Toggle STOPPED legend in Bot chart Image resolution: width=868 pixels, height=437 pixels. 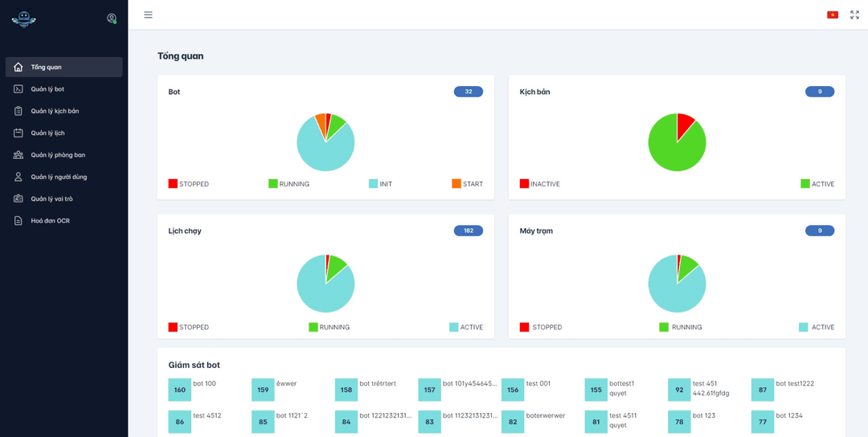coord(189,184)
